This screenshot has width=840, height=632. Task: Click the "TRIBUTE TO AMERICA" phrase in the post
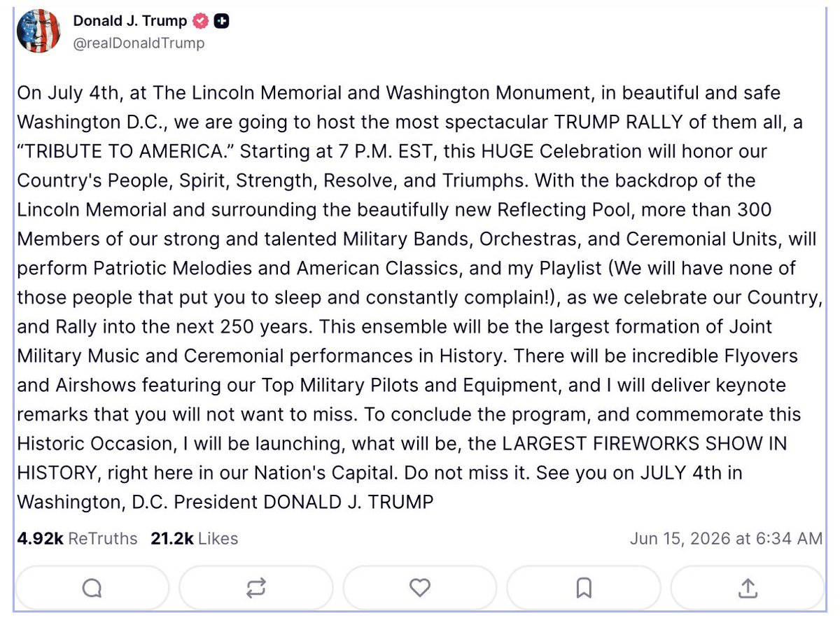click(x=118, y=151)
